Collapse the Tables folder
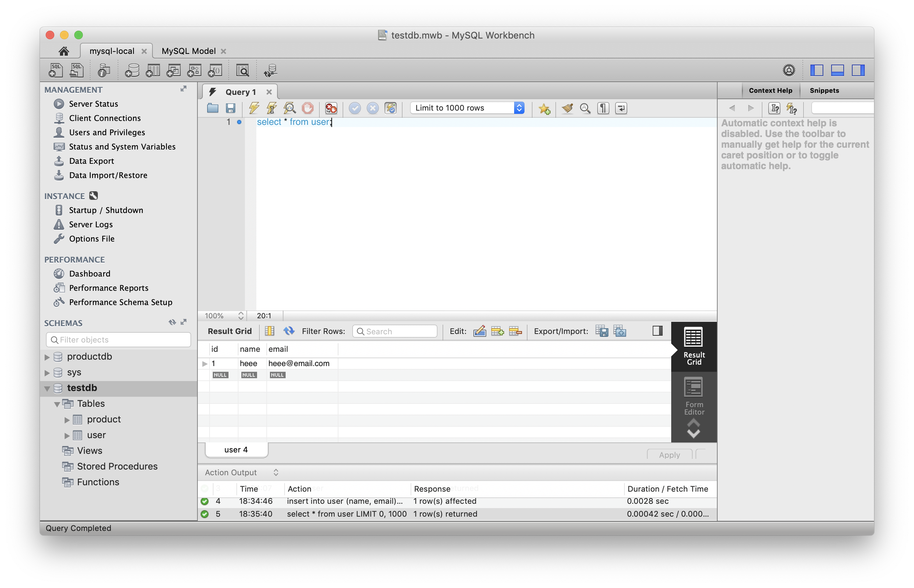The height and width of the screenshot is (588, 914). [57, 404]
